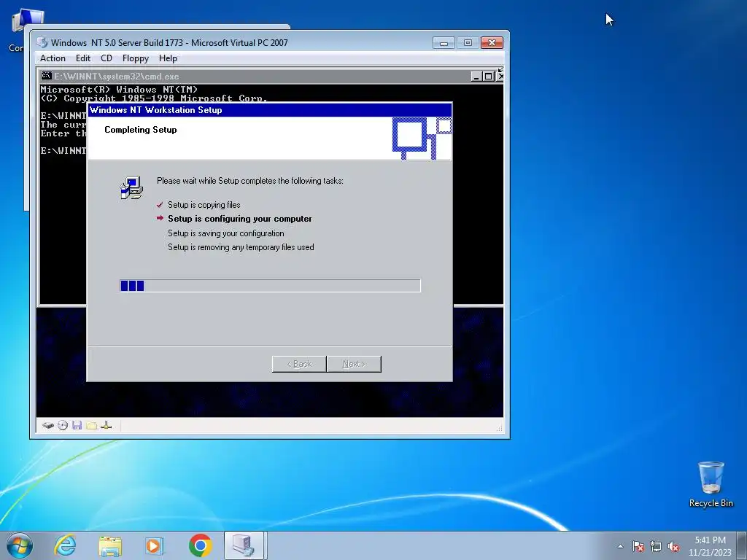This screenshot has height=560, width=747.
Task: Restore the Virtual PC 2007 window
Action: [468, 43]
